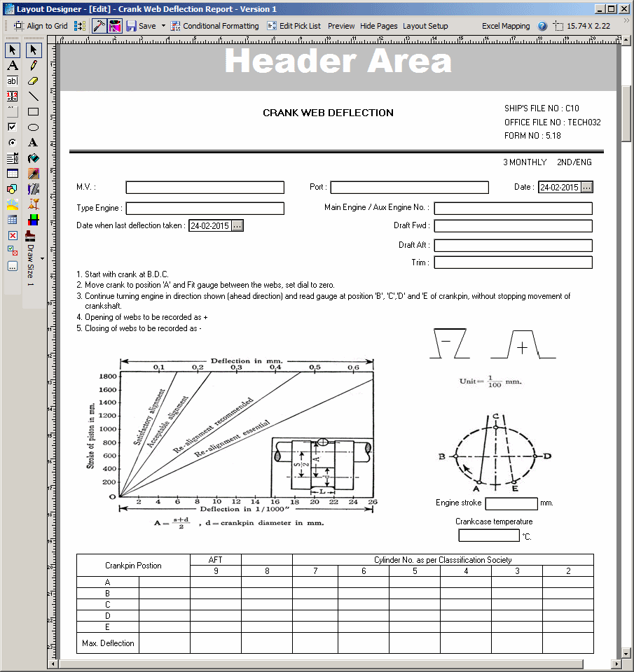Select the numeric field tool
The image size is (634, 672).
click(13, 97)
